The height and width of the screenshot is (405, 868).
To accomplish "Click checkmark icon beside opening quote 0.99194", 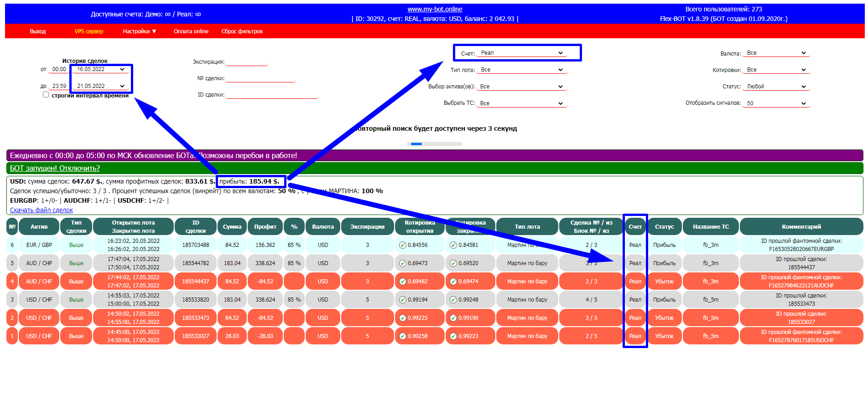I will (x=403, y=300).
